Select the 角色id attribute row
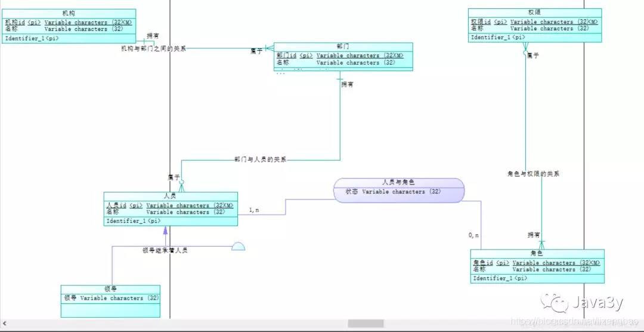The image size is (644, 332). [537, 263]
